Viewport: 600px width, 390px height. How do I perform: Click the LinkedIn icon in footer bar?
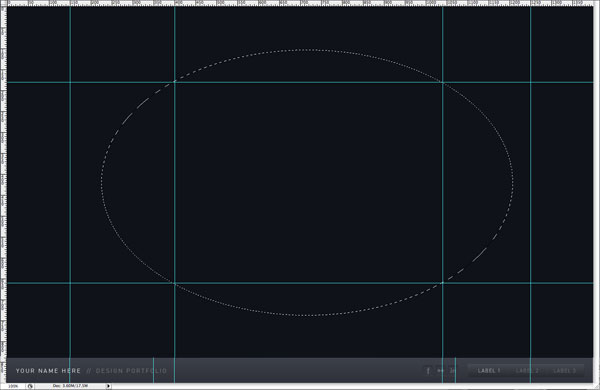tap(452, 370)
